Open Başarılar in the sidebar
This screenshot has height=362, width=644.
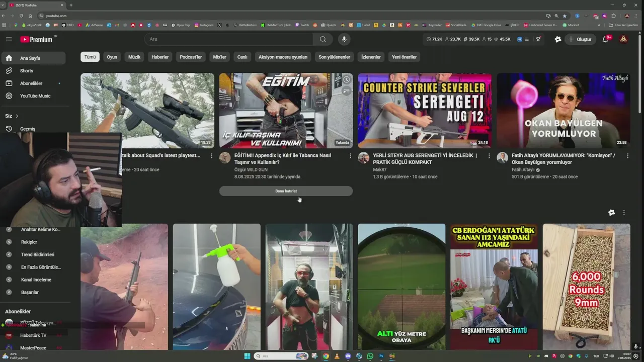coord(33,292)
